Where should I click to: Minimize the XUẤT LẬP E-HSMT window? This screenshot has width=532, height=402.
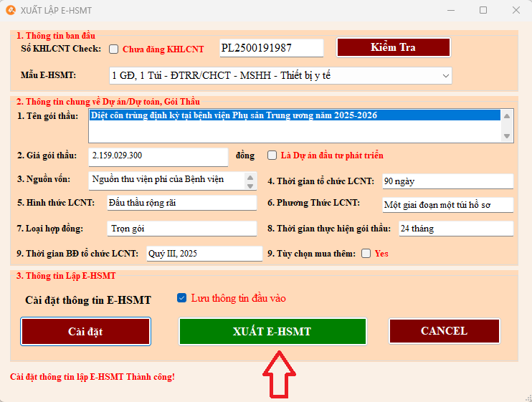pyautogui.click(x=451, y=11)
